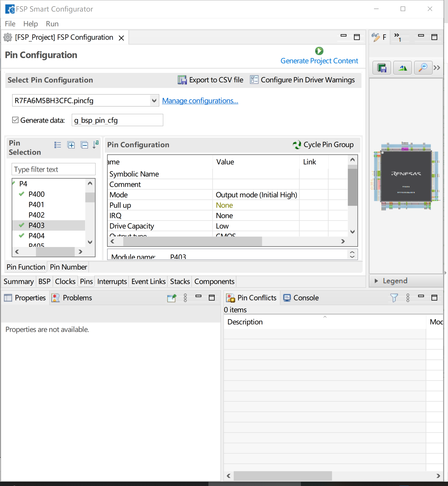Click the Type filter text field
Screen dimensions: 448x486
[x=53, y=169]
